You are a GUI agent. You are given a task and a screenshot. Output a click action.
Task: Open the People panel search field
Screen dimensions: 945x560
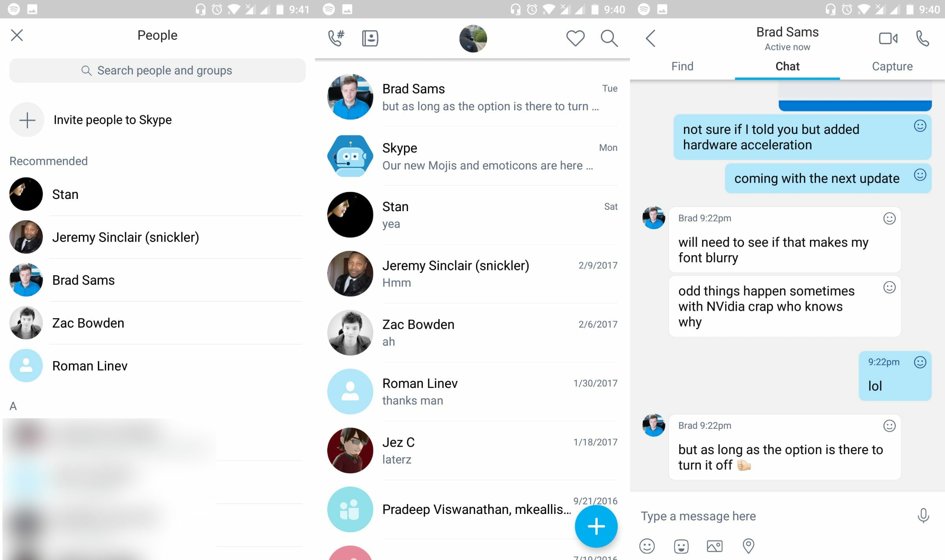coord(157,70)
